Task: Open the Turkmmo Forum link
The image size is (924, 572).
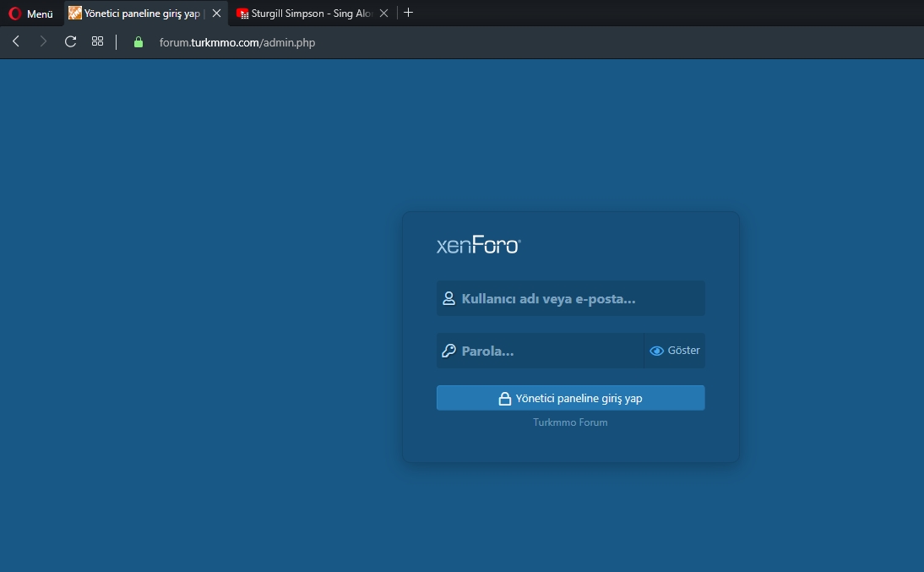Action: (x=570, y=422)
